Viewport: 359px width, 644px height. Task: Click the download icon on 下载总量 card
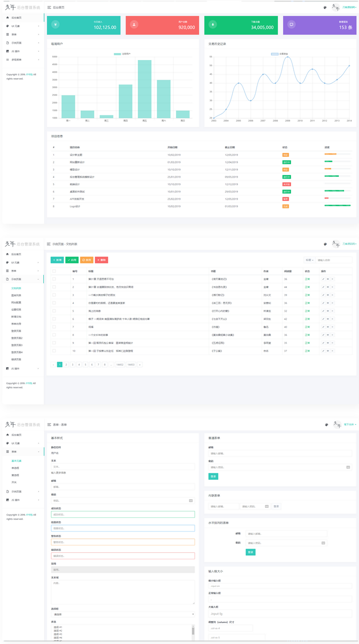[x=213, y=25]
